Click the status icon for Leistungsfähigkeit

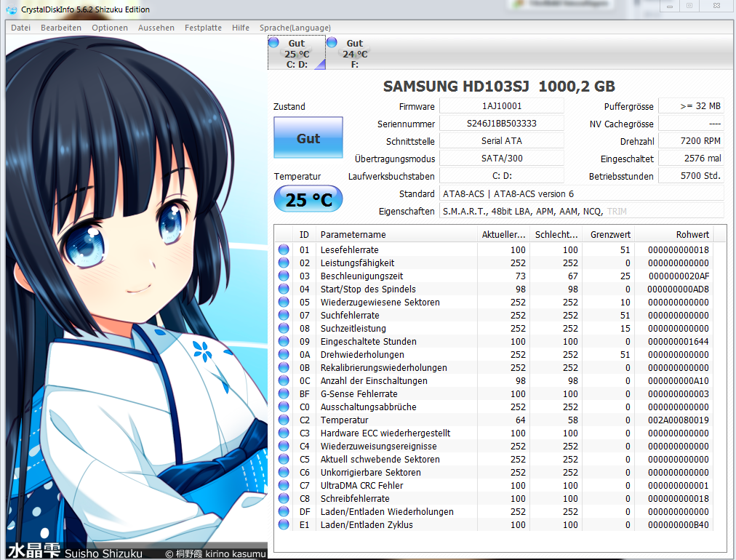[284, 263]
